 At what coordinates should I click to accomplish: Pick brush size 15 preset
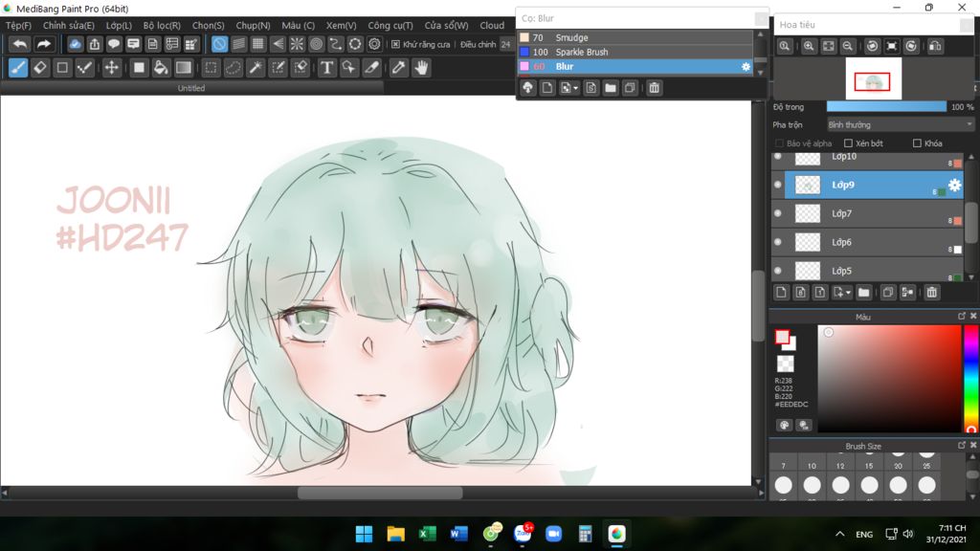(869, 462)
